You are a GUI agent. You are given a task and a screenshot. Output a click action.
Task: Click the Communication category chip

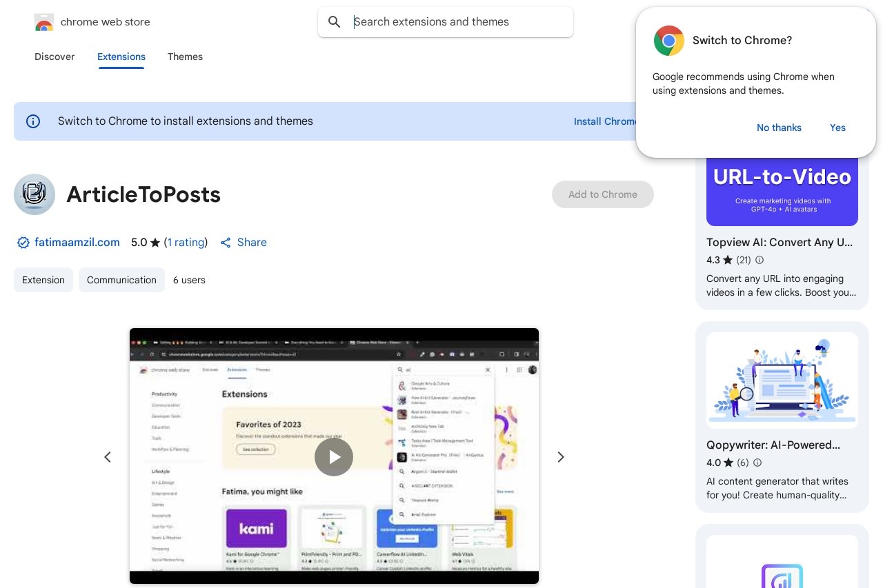pos(121,280)
